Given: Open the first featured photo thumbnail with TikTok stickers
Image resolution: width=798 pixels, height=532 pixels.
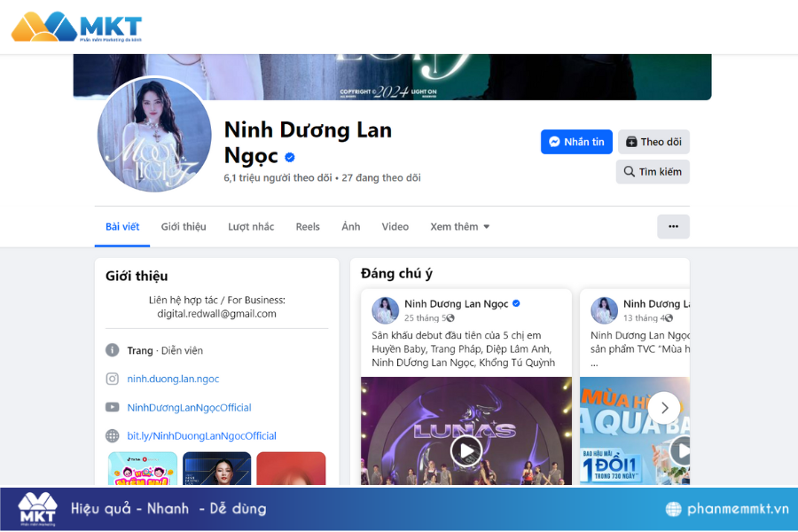Looking at the screenshot, I should [x=143, y=468].
